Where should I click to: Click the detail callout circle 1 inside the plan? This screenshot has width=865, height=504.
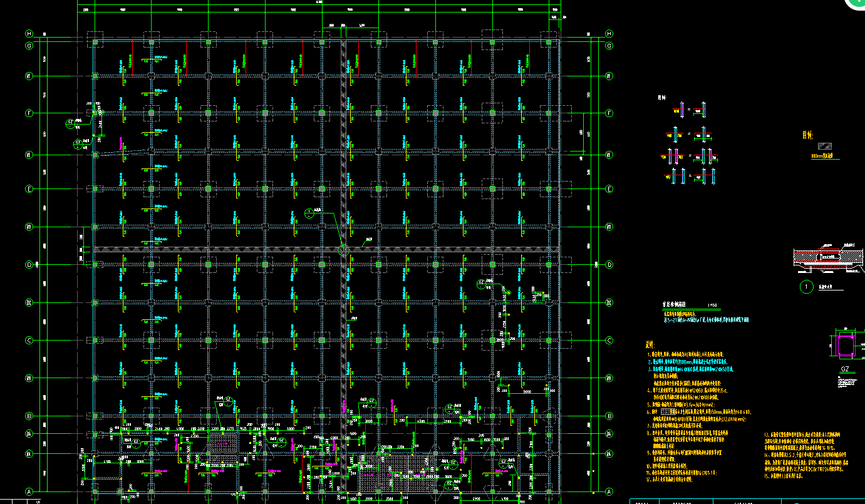point(309,213)
